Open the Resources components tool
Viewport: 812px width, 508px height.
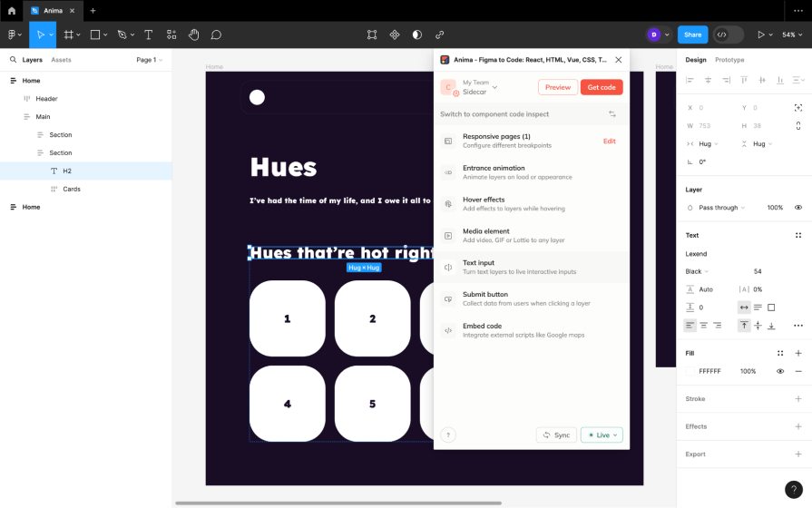171,34
